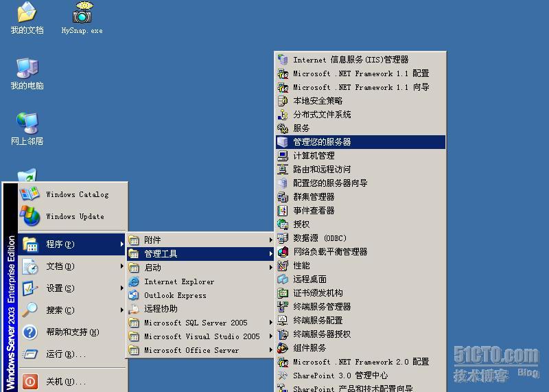
Task: Click the 组件服务 icon
Action: point(283,348)
